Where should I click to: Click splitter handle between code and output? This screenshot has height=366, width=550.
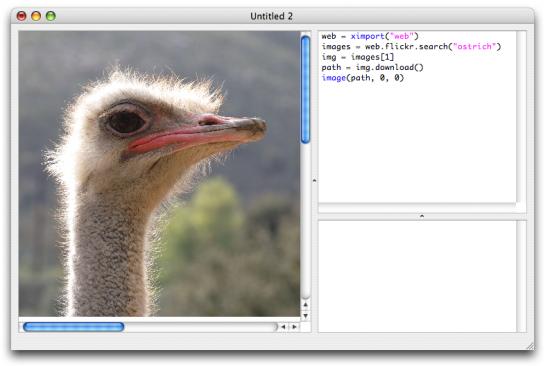pos(422,216)
